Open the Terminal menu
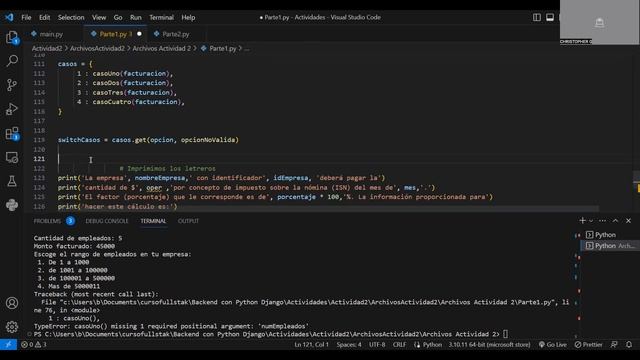 [x=161, y=17]
